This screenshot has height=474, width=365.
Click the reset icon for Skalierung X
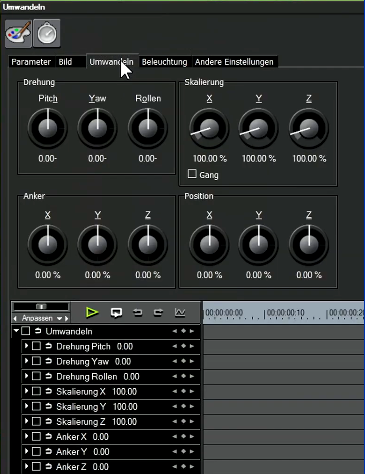(49, 391)
